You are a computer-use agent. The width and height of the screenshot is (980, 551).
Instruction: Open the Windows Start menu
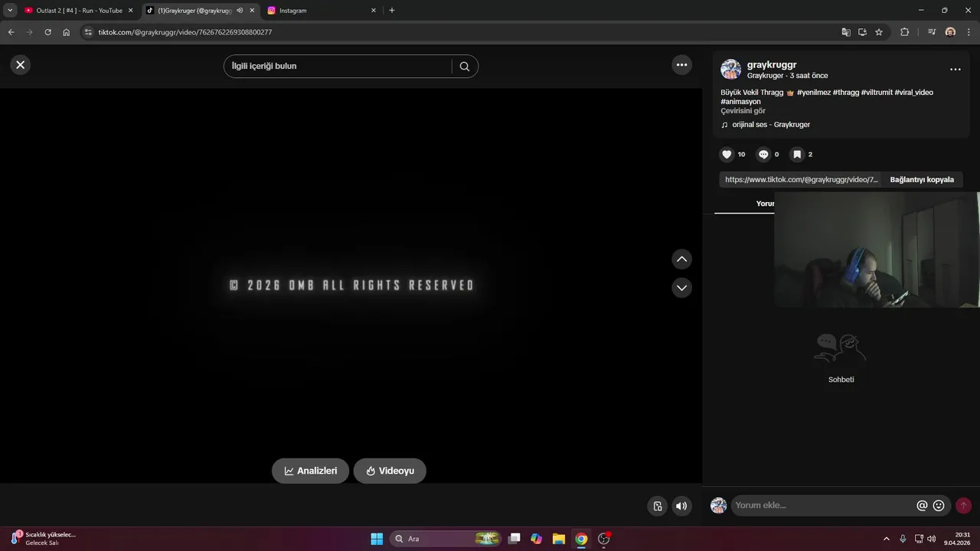(x=377, y=539)
